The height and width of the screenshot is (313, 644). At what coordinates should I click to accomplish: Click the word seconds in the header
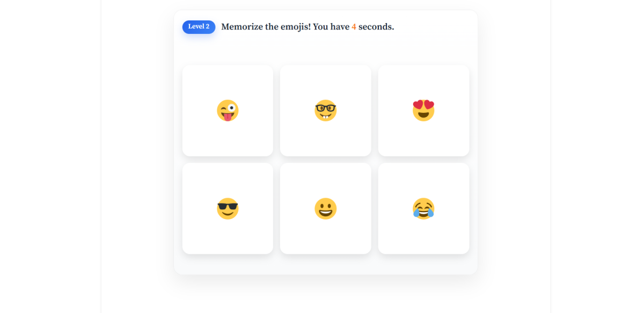point(376,27)
